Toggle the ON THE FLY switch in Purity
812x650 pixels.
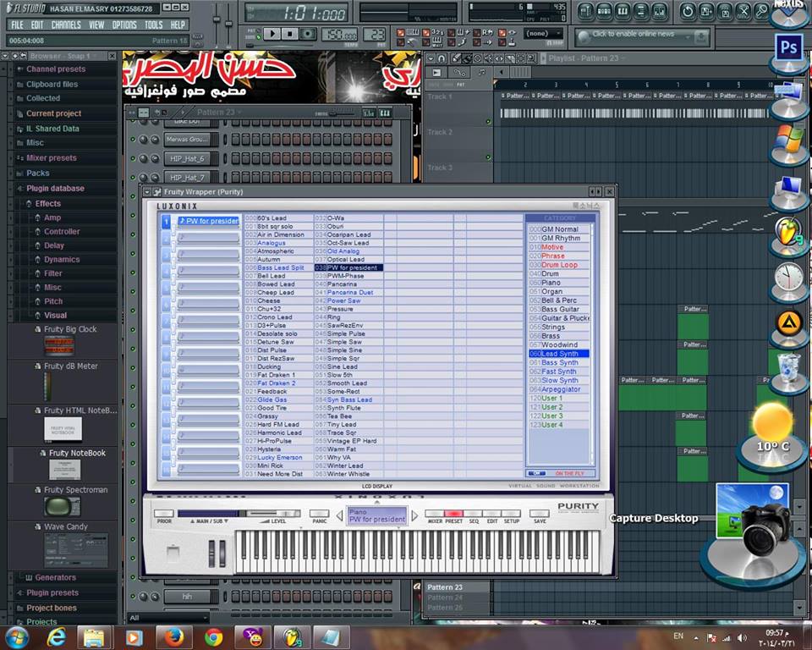click(536, 473)
